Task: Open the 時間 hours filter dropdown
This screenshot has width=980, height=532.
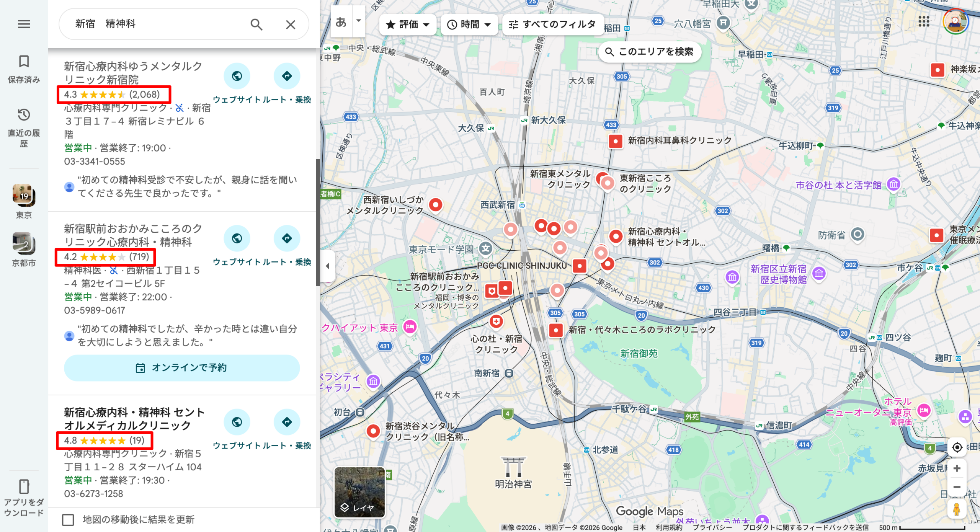Action: pyautogui.click(x=469, y=24)
